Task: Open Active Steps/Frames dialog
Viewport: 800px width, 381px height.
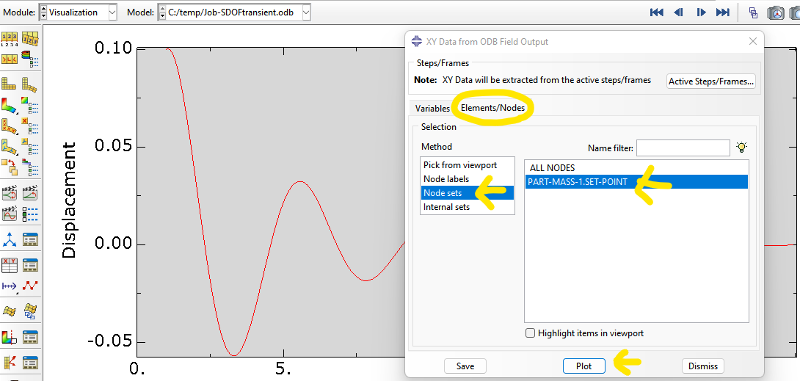Action: coord(711,81)
